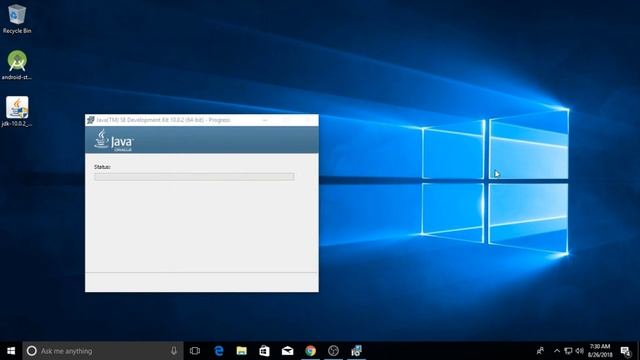Open the Mail app from the taskbar
The image size is (640, 360).
(287, 351)
